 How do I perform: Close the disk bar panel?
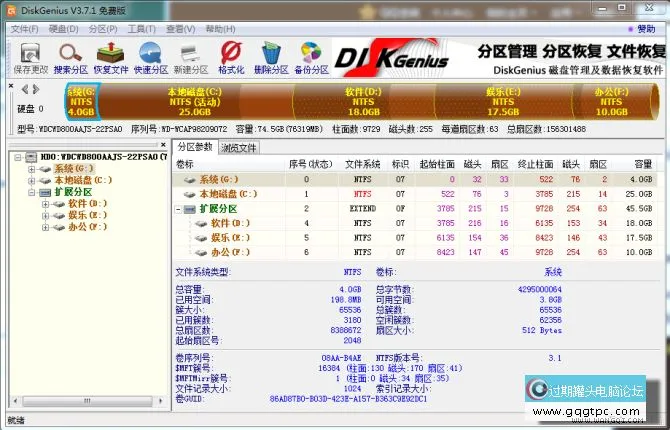pyautogui.click(x=11, y=86)
